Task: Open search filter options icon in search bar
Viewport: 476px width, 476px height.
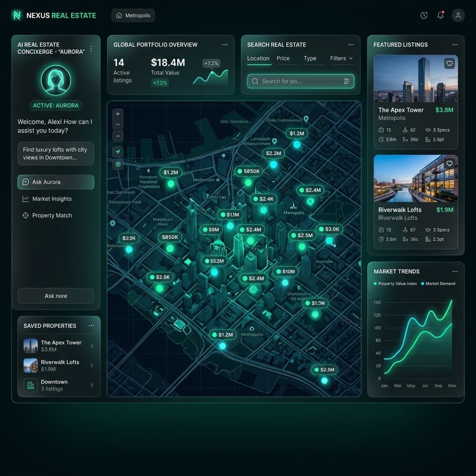Action: click(345, 81)
